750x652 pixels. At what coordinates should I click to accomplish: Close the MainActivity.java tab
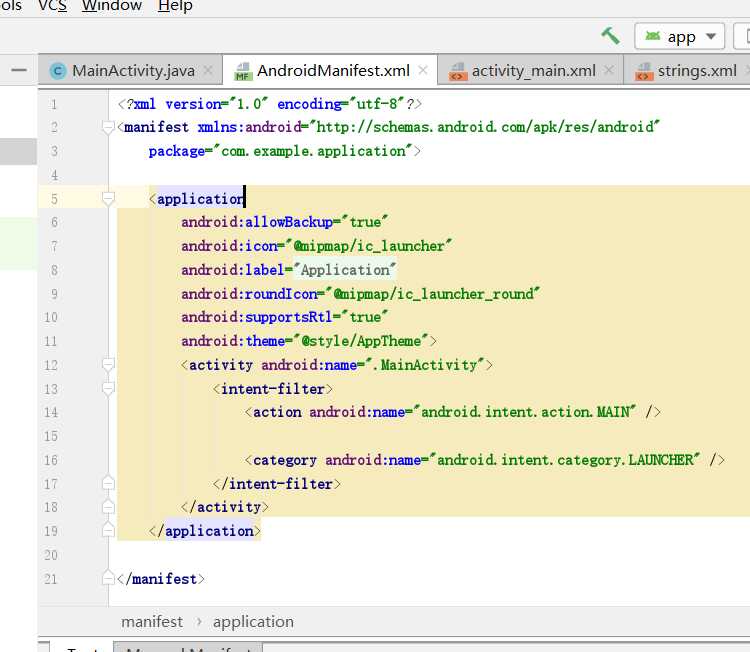click(208, 70)
